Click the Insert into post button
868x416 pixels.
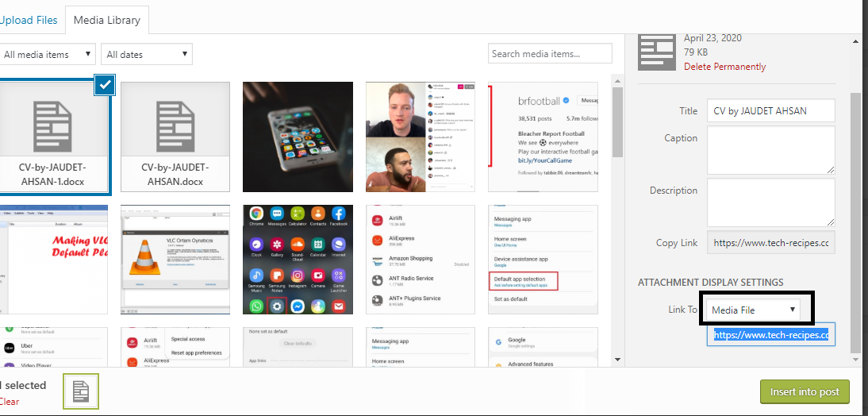click(805, 391)
